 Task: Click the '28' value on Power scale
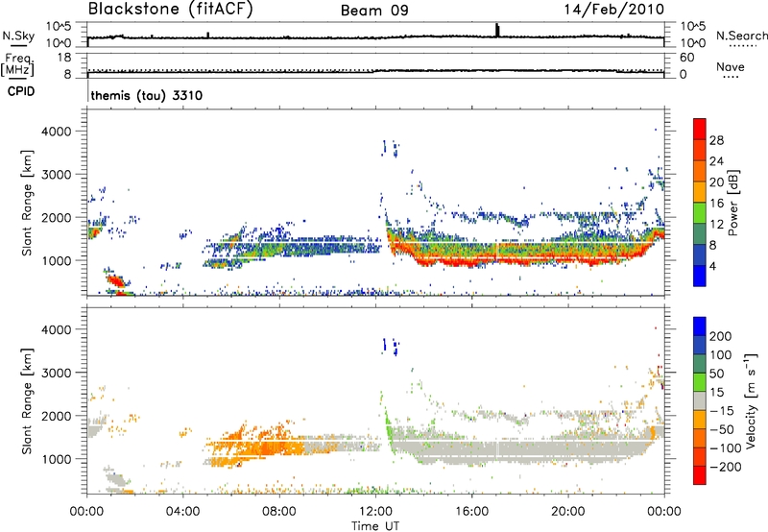point(716,140)
